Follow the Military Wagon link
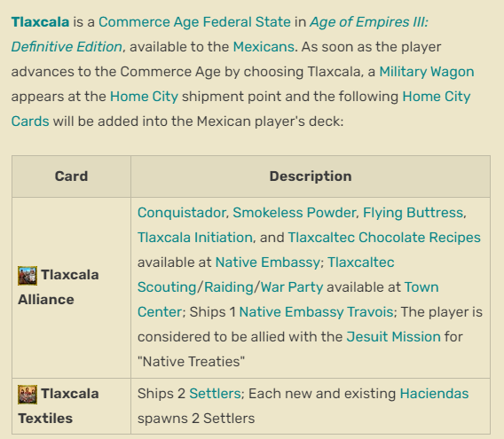This screenshot has height=439, width=504. (427, 72)
